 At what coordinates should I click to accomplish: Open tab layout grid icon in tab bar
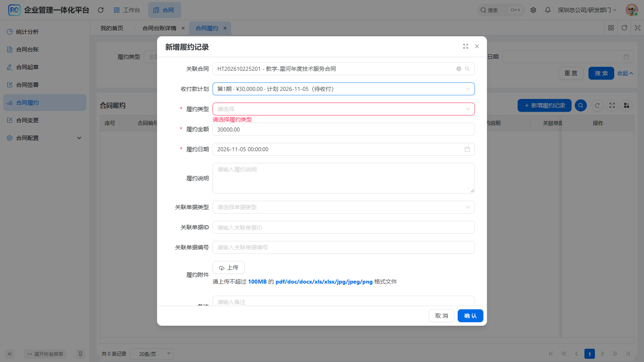click(611, 28)
